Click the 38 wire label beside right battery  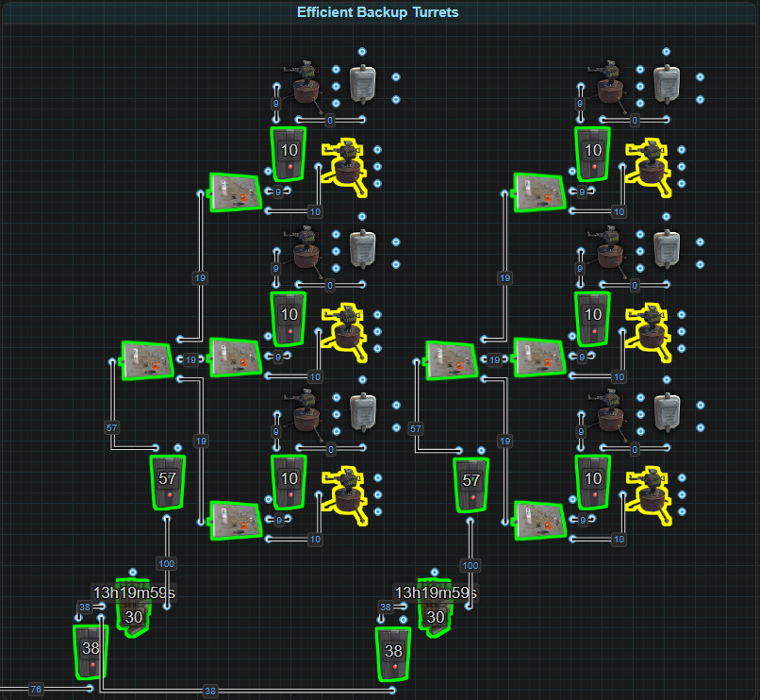[x=386, y=607]
